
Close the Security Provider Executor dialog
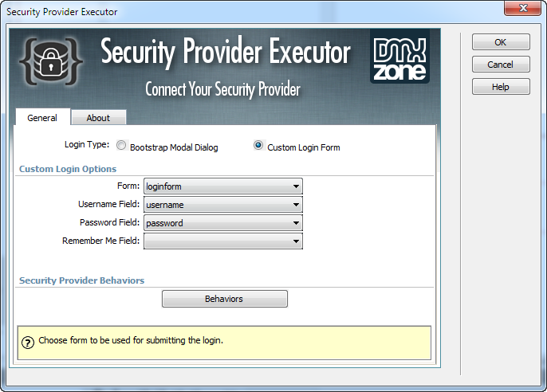522,8
